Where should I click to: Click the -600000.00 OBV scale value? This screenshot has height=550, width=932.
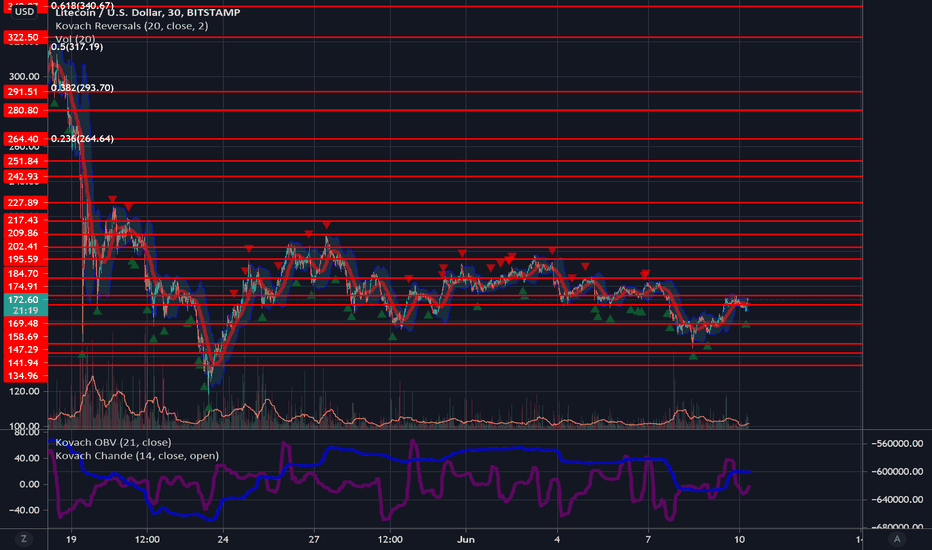pos(897,472)
